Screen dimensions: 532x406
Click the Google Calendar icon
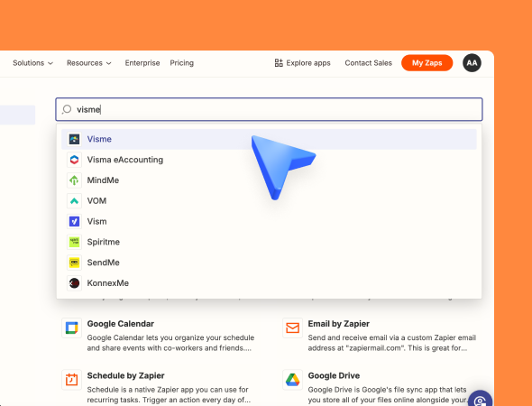[71, 328]
